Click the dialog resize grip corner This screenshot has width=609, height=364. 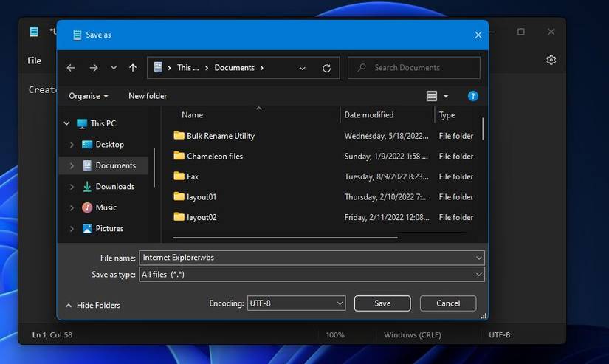point(484,316)
